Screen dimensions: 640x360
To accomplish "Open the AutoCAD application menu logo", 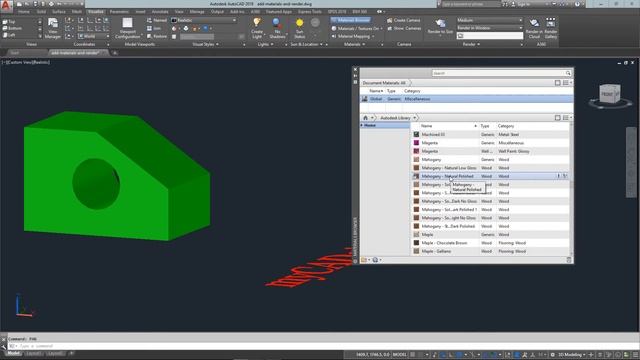I will coord(6,5).
